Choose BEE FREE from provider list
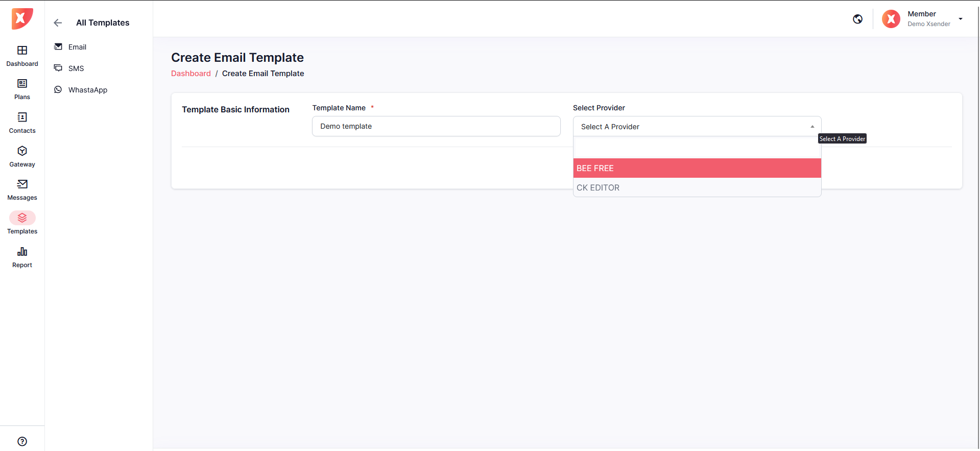The width and height of the screenshot is (980, 451). (x=697, y=168)
